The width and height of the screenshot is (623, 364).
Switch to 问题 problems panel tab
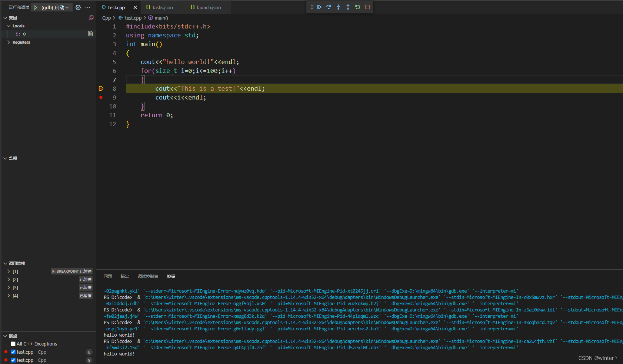point(108,276)
